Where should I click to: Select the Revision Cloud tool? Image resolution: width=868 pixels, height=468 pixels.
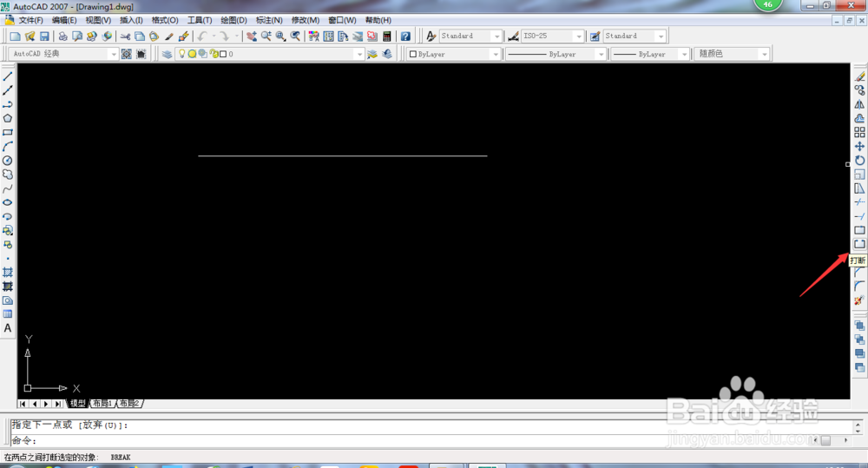8,175
